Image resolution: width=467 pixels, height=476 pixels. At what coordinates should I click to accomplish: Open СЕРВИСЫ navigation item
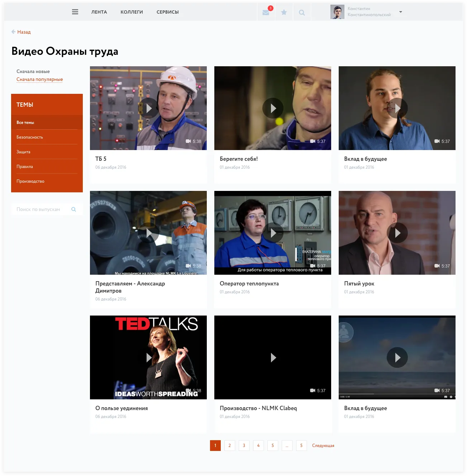point(167,12)
